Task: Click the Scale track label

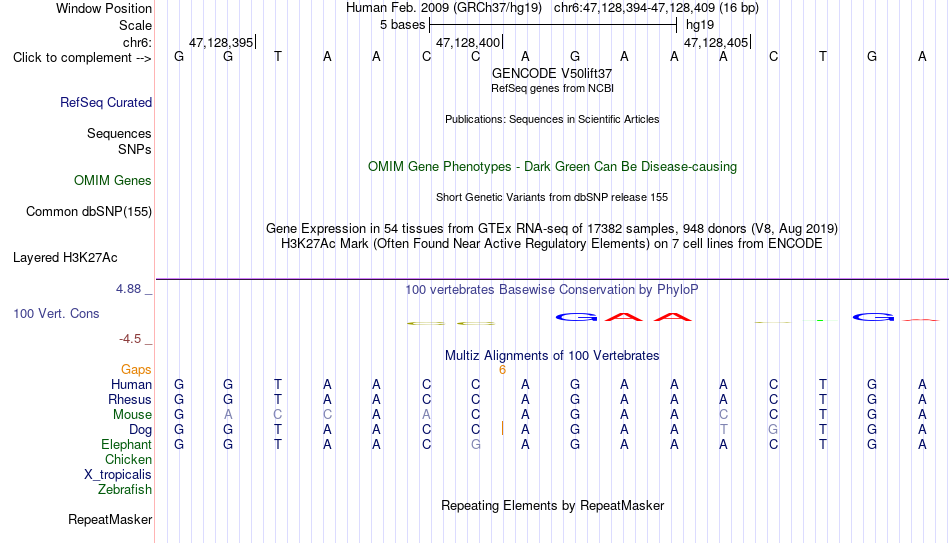Action: click(135, 25)
